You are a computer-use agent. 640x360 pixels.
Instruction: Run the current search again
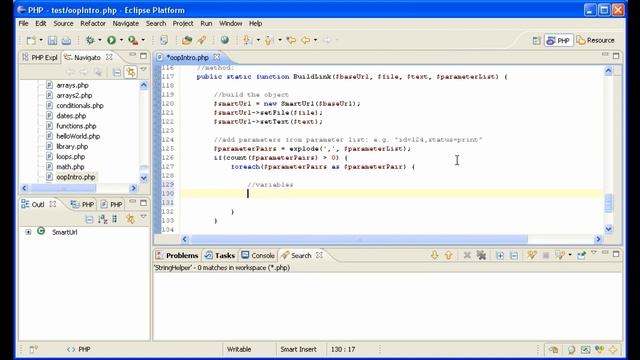[531, 256]
